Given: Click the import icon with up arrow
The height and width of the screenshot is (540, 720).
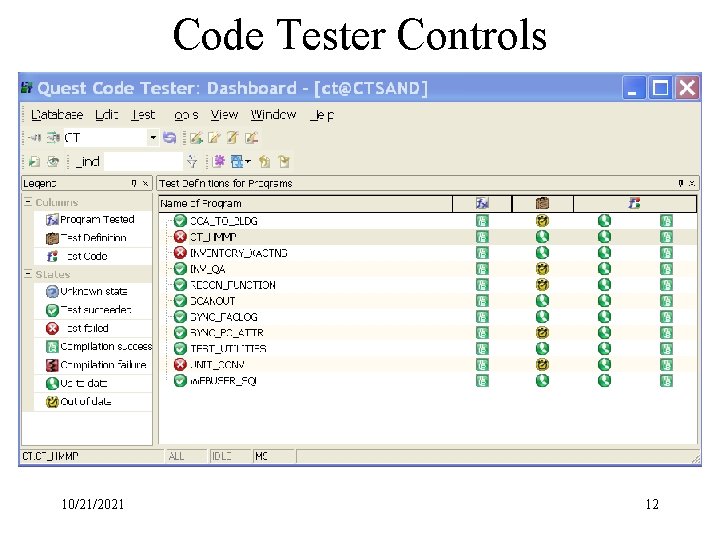Looking at the screenshot, I should pos(264,162).
